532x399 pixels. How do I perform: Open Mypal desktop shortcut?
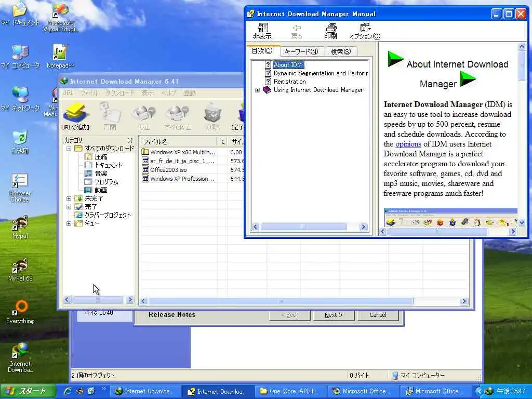coord(20,228)
